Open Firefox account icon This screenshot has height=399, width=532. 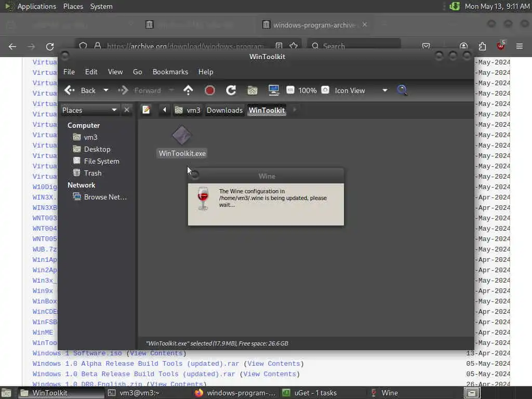point(463,46)
